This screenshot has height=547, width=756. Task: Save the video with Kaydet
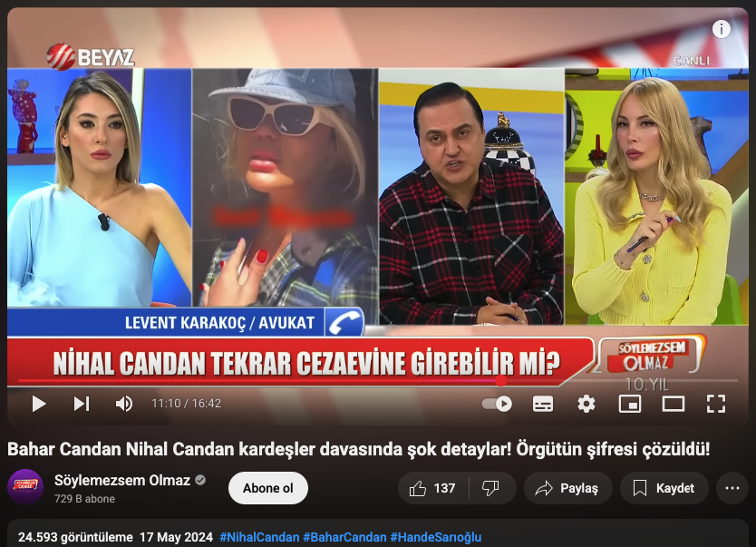[664, 488]
